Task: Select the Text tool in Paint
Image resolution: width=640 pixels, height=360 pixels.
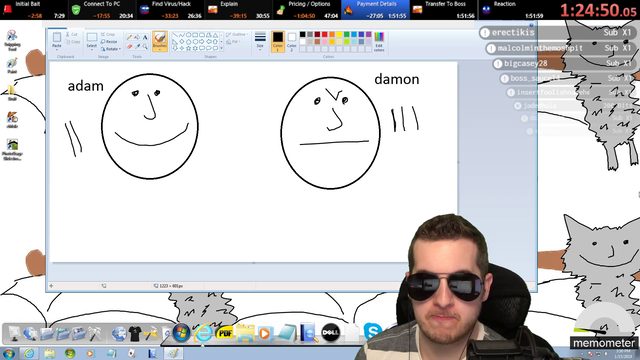Action: click(x=145, y=37)
